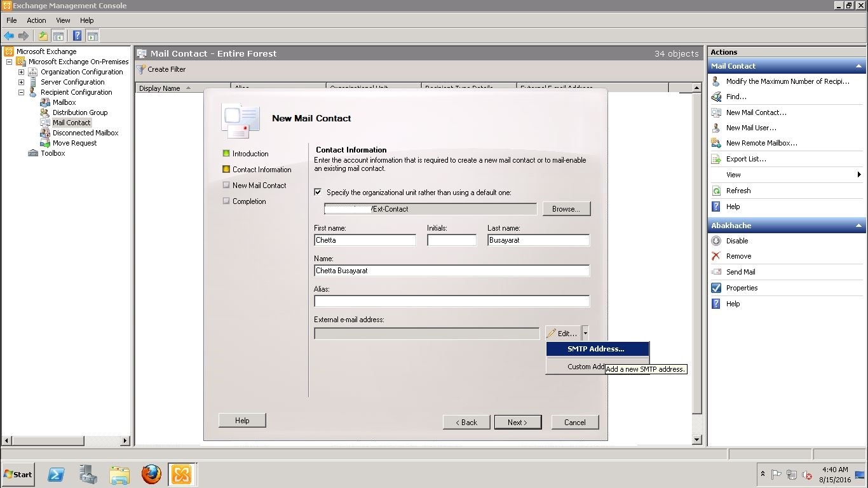The width and height of the screenshot is (868, 488).
Task: Open the Toolbox tree node
Action: click(53, 153)
